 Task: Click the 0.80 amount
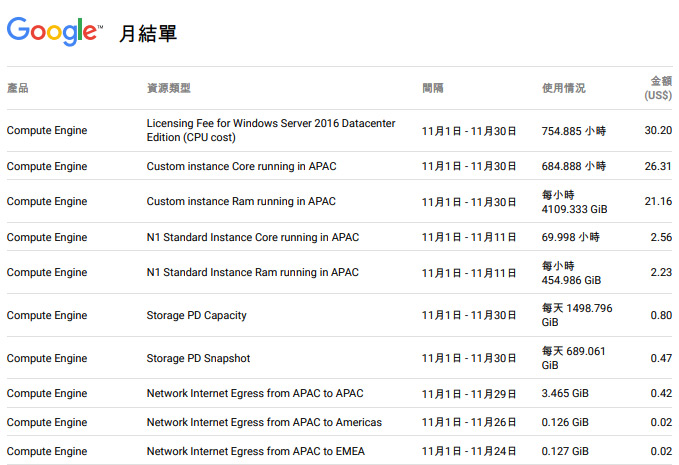tap(661, 315)
